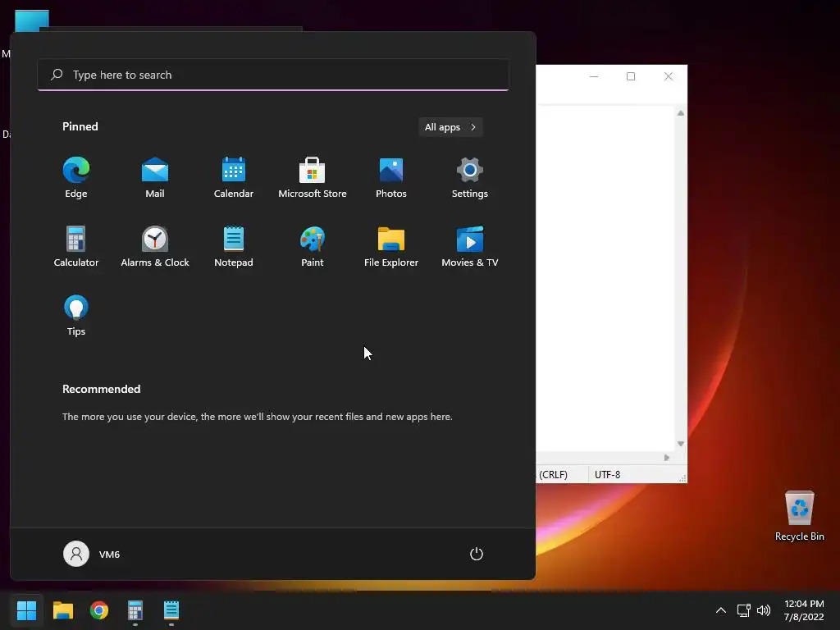This screenshot has width=840, height=630.
Task: Maximize the Notepad window
Action: [631, 76]
